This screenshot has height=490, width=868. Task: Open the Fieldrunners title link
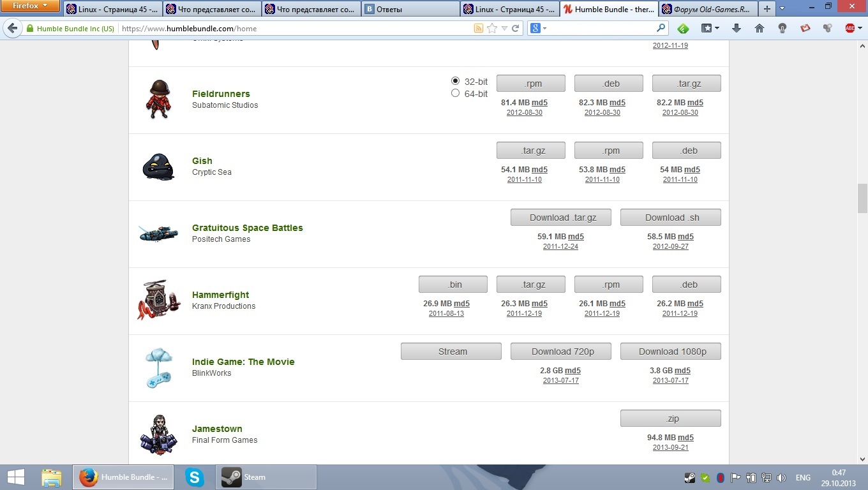[221, 94]
